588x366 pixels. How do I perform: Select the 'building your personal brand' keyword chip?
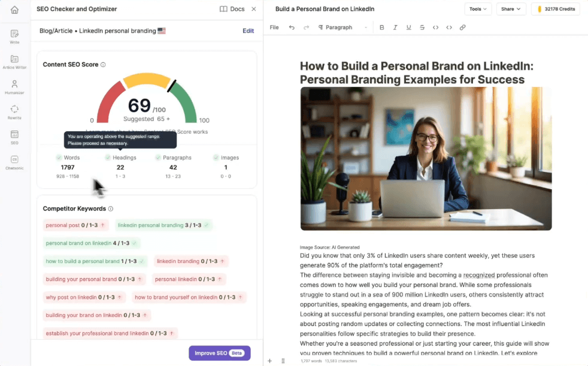pos(94,279)
